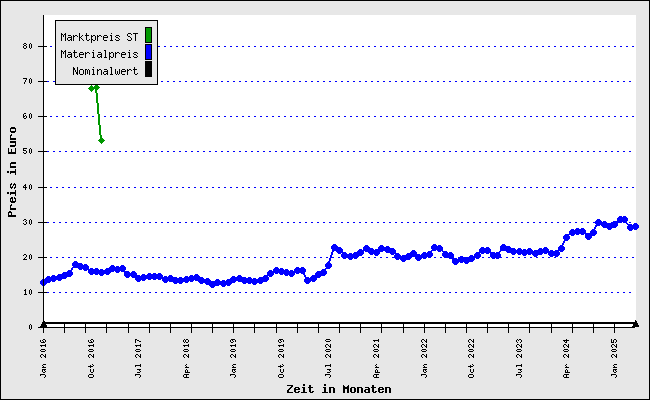Click the '40' y-axis value
This screenshot has height=400, width=650.
[27, 187]
